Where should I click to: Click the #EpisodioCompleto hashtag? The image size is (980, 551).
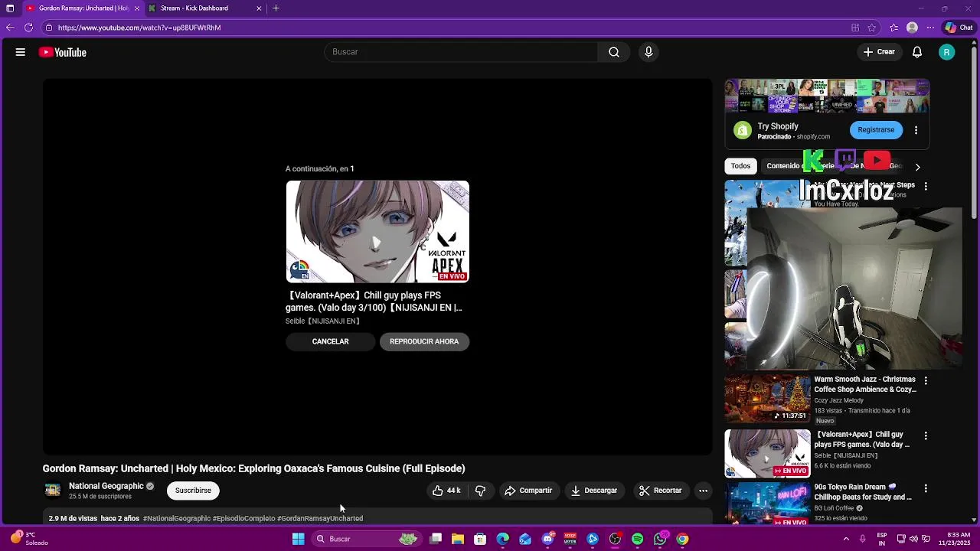pos(243,518)
